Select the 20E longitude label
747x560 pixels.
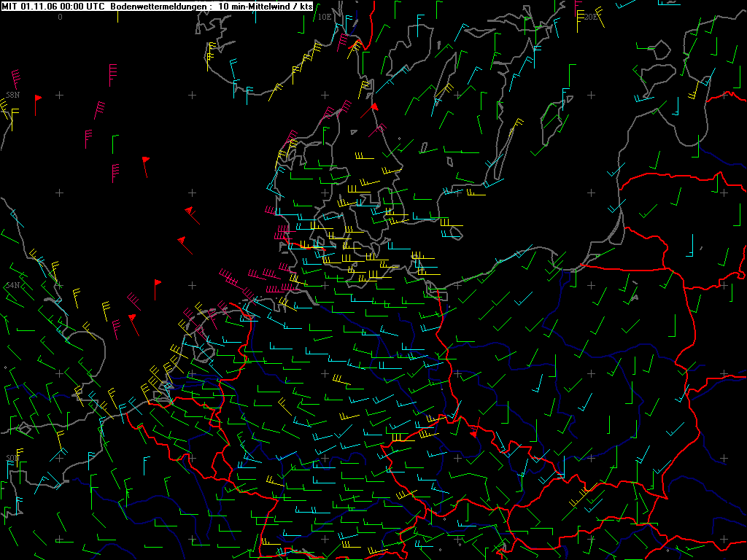(x=591, y=17)
